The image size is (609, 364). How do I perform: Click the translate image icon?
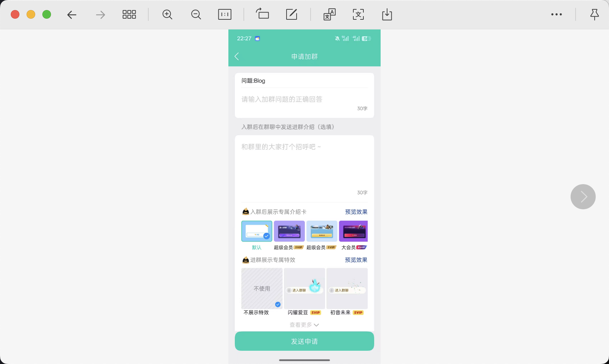coord(329,15)
